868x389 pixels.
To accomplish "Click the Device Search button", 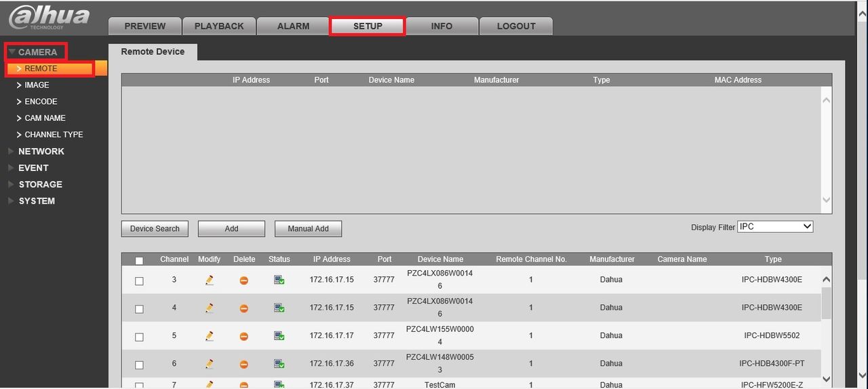I will click(x=155, y=229).
